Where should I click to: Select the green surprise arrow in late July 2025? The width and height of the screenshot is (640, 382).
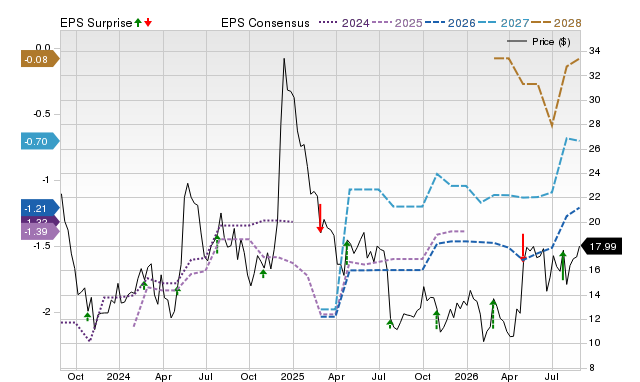390,324
